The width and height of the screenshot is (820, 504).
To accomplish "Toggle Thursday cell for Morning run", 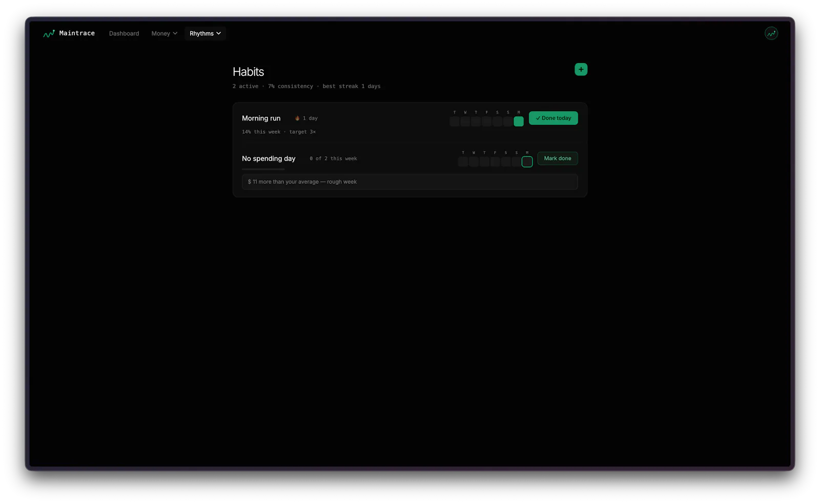I will pos(476,121).
